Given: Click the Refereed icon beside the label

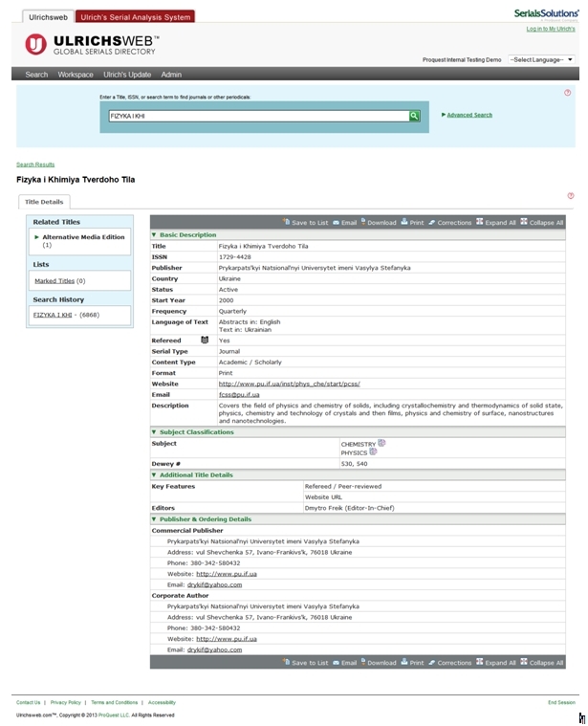Looking at the screenshot, I should (x=205, y=340).
